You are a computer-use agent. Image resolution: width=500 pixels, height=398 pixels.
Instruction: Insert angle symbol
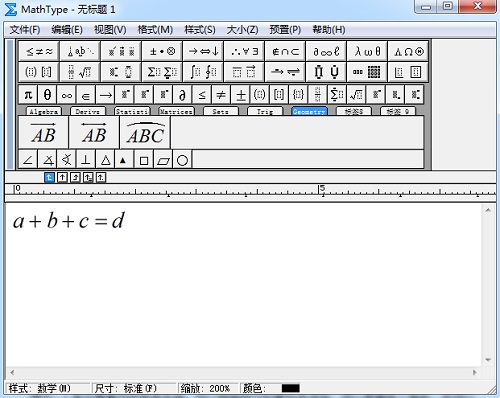28,160
